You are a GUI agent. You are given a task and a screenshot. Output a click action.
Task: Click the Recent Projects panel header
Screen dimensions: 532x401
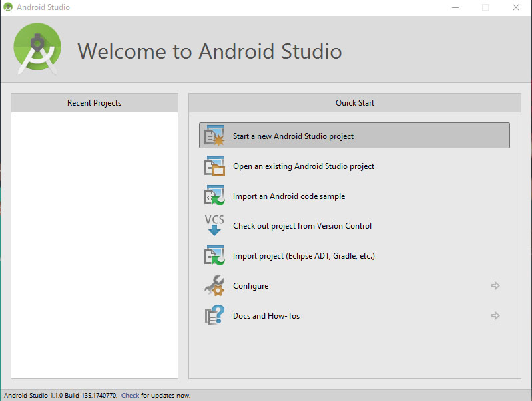pos(95,102)
